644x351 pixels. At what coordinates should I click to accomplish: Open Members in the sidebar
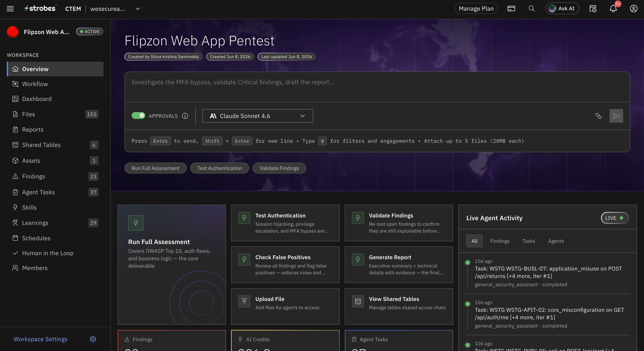coord(55,268)
